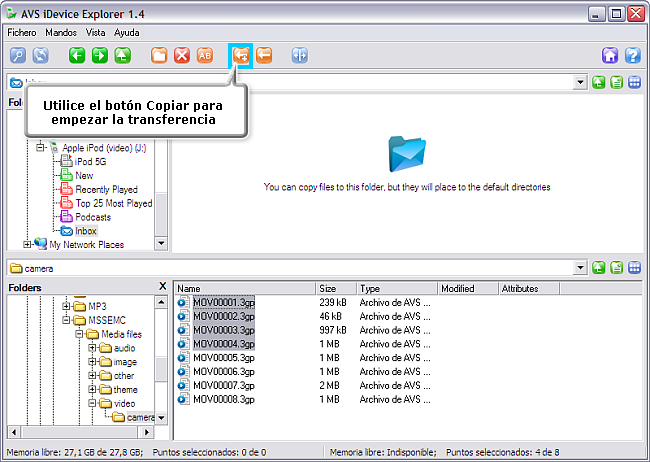Expand the image folder node
The height and width of the screenshot is (462, 650).
[x=92, y=362]
